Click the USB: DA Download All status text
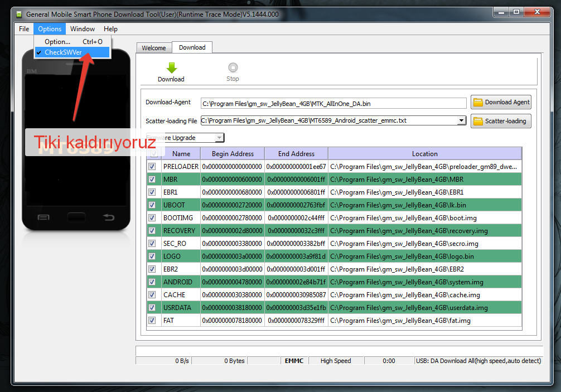This screenshot has width=561, height=392. point(478,361)
